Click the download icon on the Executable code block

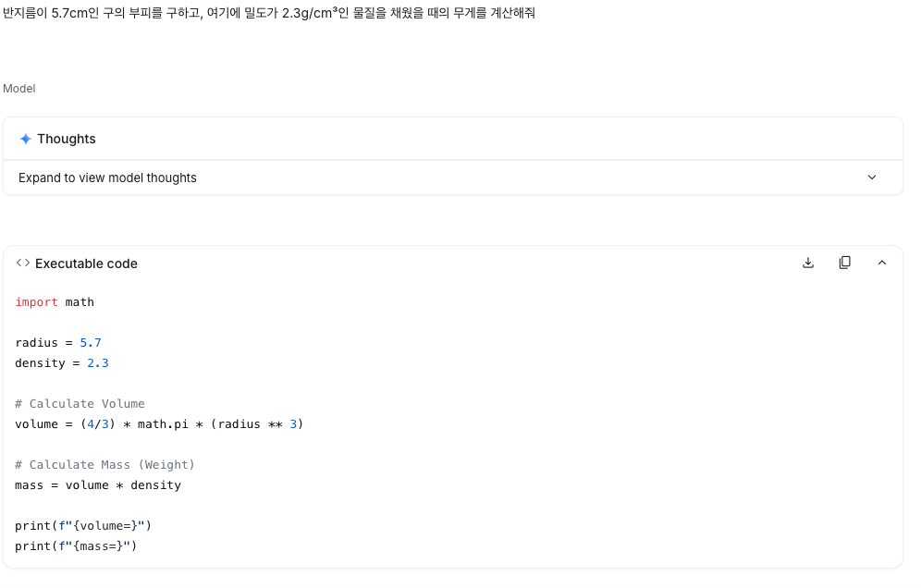click(807, 263)
